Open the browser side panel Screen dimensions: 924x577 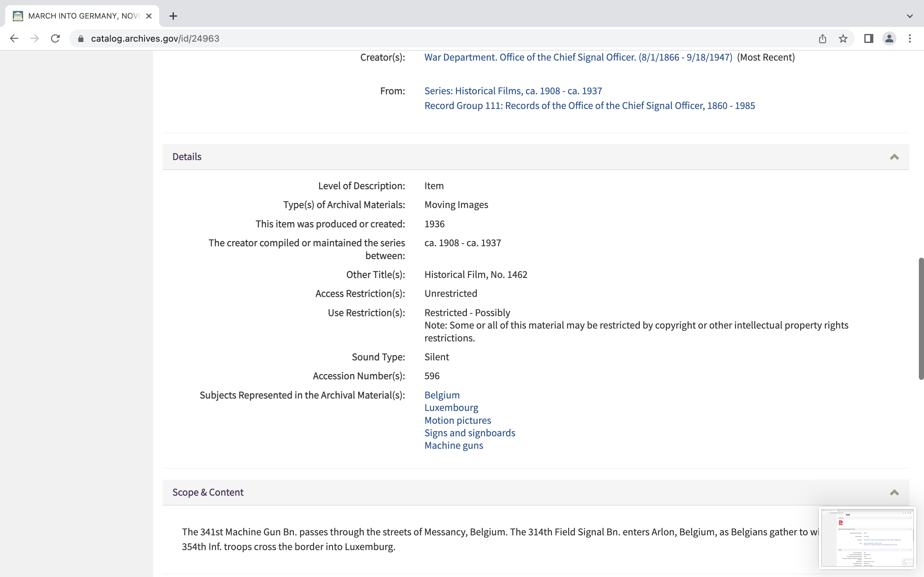tap(868, 38)
